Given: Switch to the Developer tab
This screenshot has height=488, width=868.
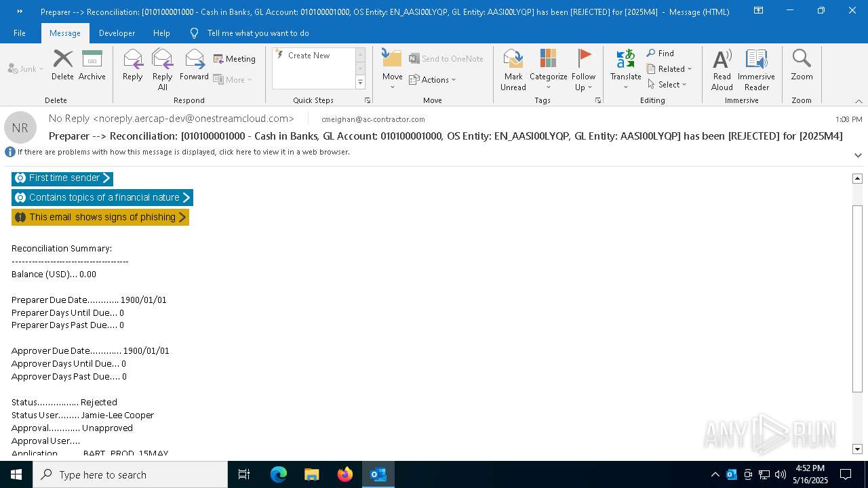Looking at the screenshot, I should click(x=117, y=33).
